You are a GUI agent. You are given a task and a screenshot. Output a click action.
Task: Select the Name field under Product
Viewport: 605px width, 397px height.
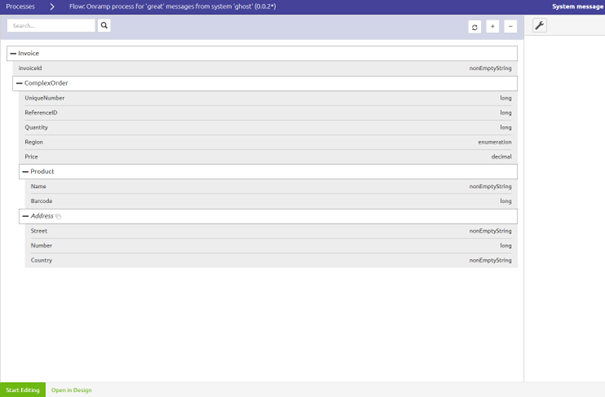pyautogui.click(x=271, y=186)
